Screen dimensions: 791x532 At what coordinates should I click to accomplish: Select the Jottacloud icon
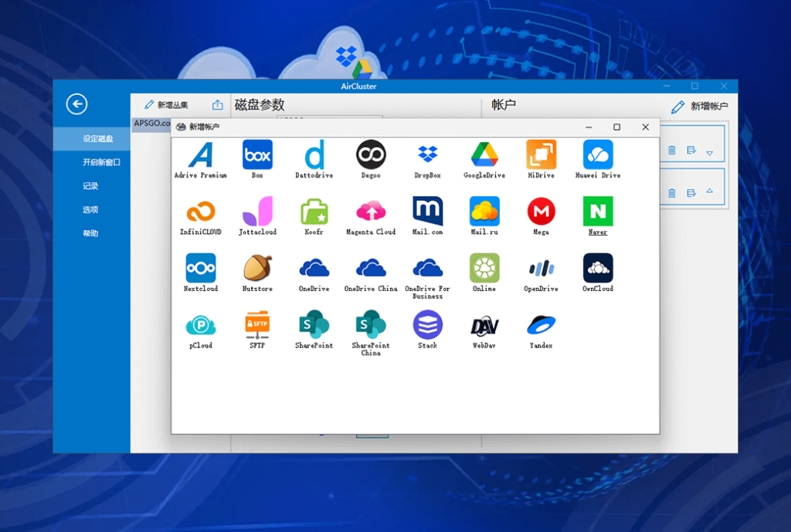click(x=257, y=216)
